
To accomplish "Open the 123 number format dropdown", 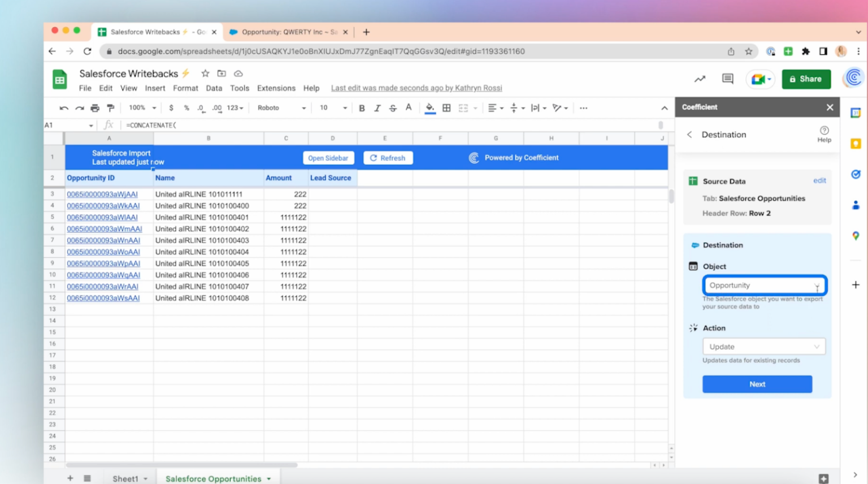I will [x=235, y=108].
